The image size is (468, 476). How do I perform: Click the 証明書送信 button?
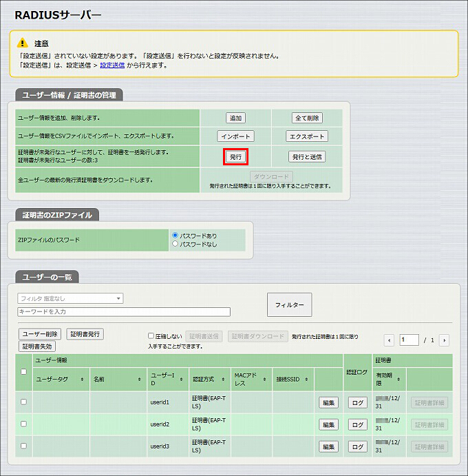pyautogui.click(x=204, y=336)
